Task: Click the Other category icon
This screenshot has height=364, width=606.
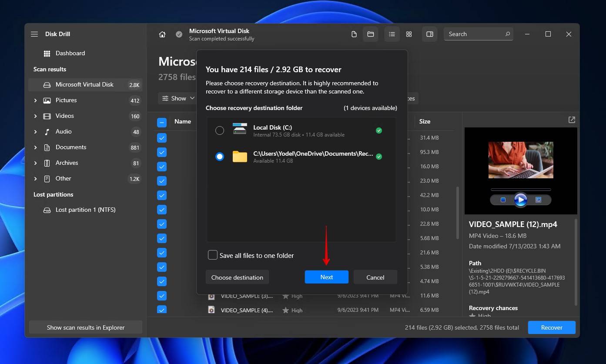Action: [47, 179]
